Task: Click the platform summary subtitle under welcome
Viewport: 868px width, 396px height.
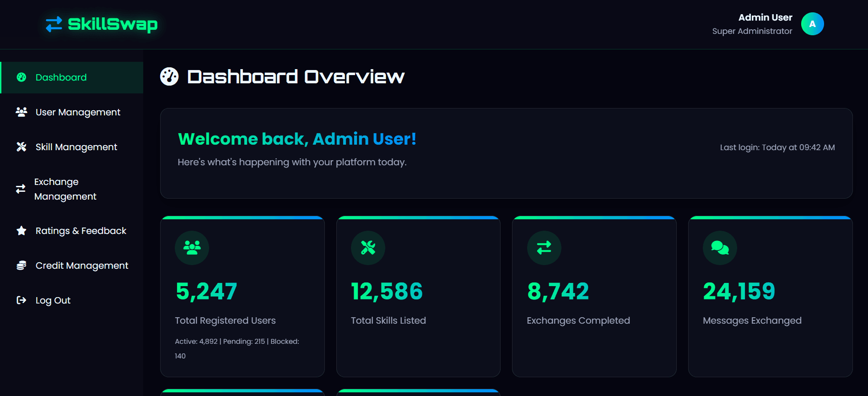Action: coord(292,162)
